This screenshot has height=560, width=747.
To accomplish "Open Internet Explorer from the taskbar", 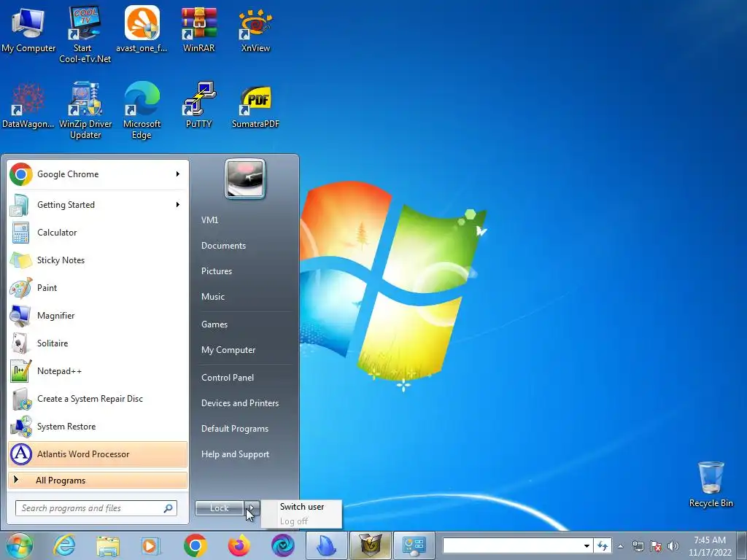I will coord(64,545).
